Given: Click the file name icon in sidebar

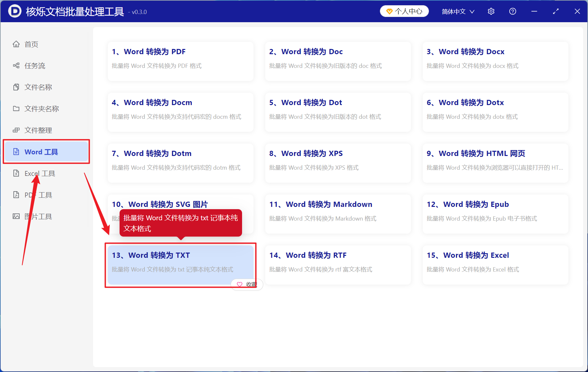Looking at the screenshot, I should (16, 87).
